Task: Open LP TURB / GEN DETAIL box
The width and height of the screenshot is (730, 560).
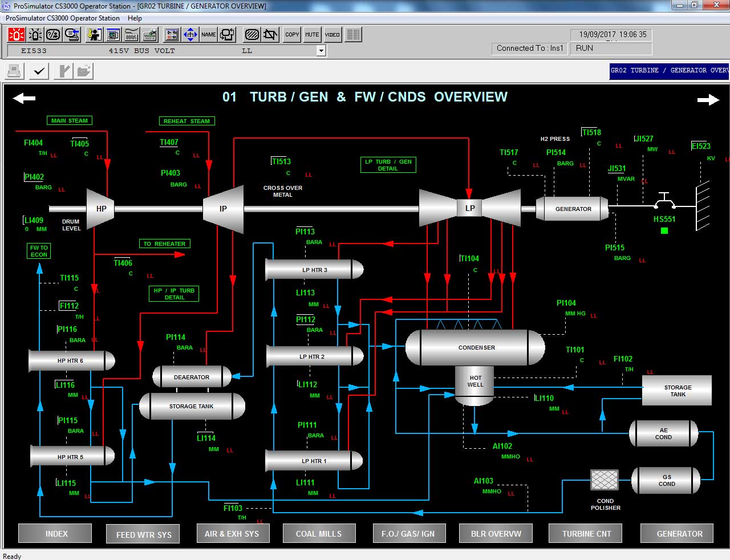Action: [388, 165]
